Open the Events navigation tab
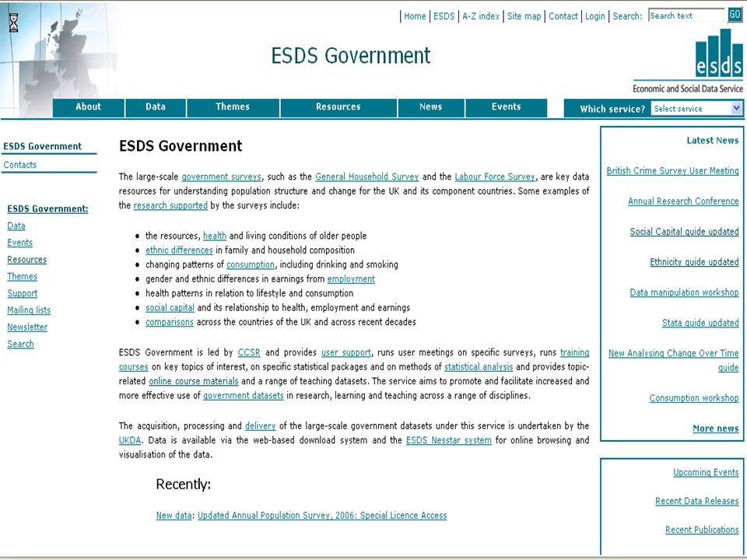 [507, 107]
